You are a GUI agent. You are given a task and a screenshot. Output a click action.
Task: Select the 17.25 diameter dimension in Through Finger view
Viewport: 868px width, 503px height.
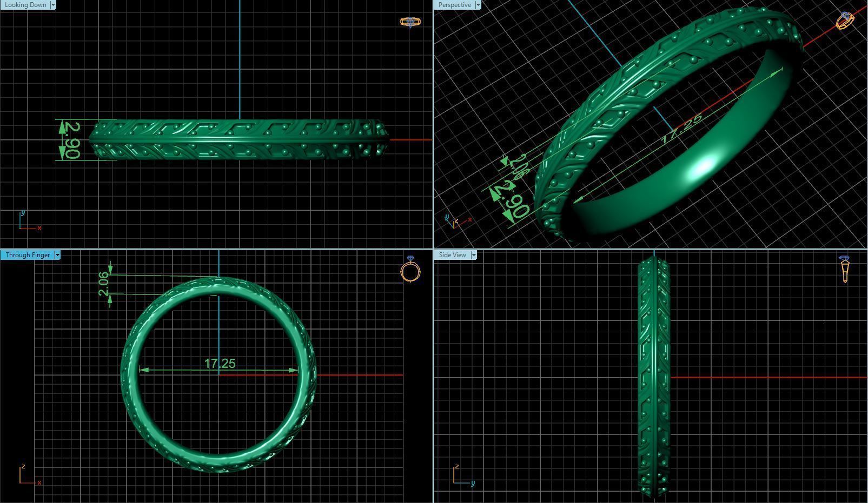click(x=220, y=364)
